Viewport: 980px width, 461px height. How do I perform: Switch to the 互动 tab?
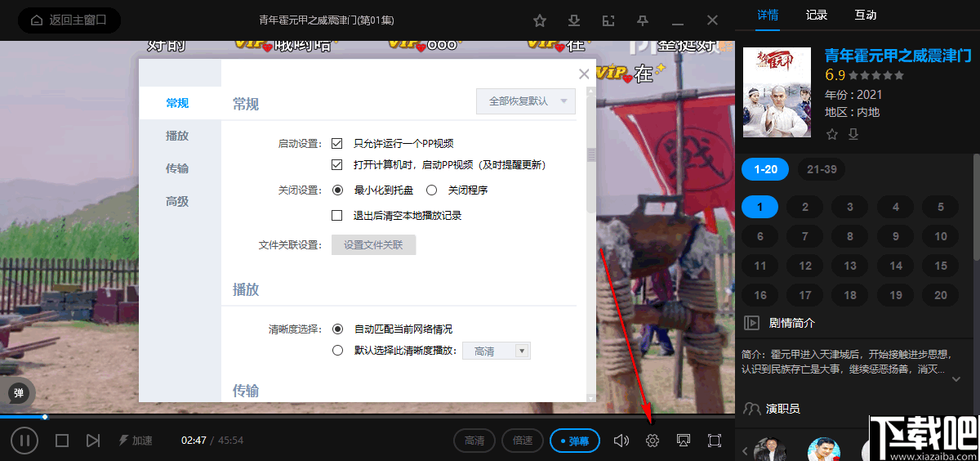click(866, 15)
